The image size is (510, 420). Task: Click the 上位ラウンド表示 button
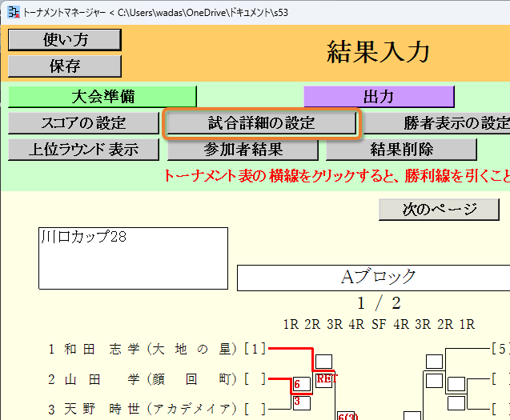[x=83, y=150]
